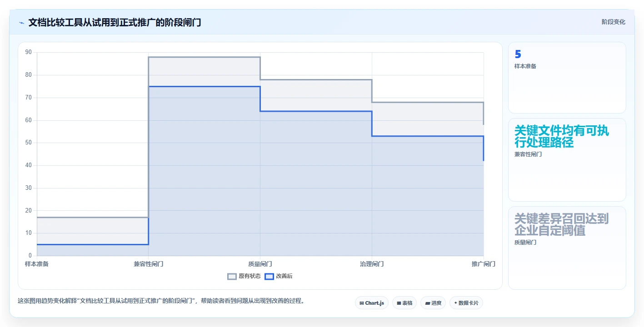Click the 进度 tag
This screenshot has height=327, width=644.
(x=433, y=303)
